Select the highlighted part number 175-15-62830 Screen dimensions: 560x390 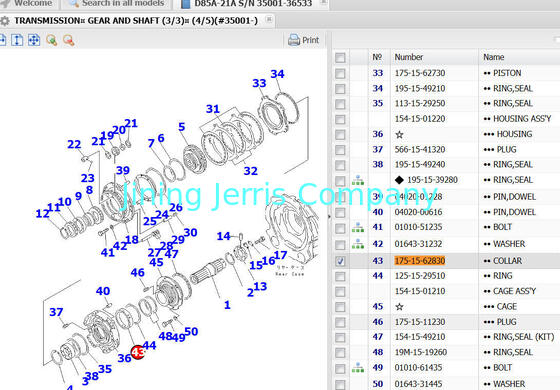pos(420,261)
